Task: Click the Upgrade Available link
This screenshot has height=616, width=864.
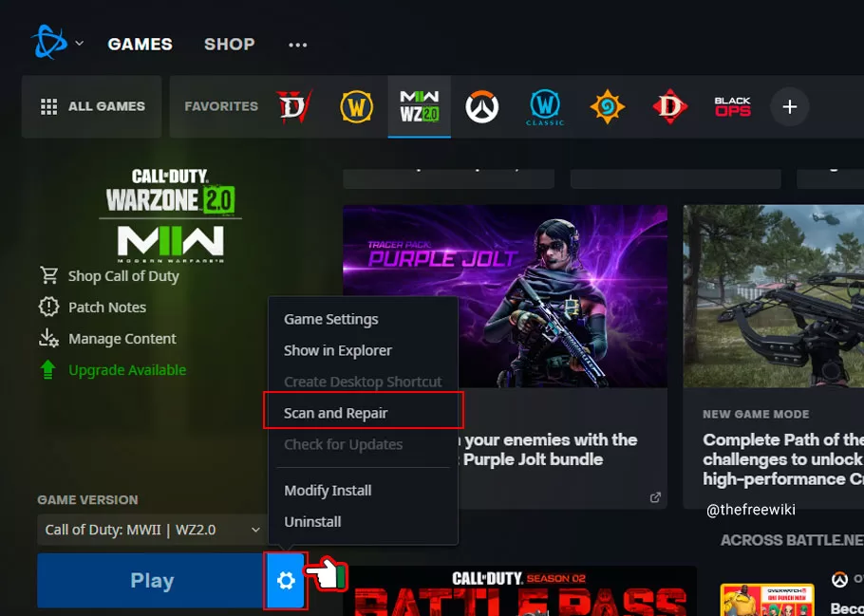Action: 127,370
